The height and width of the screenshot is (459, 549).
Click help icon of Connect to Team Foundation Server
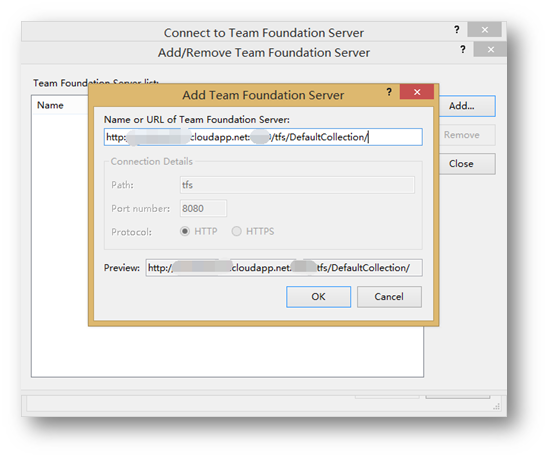[x=457, y=29]
